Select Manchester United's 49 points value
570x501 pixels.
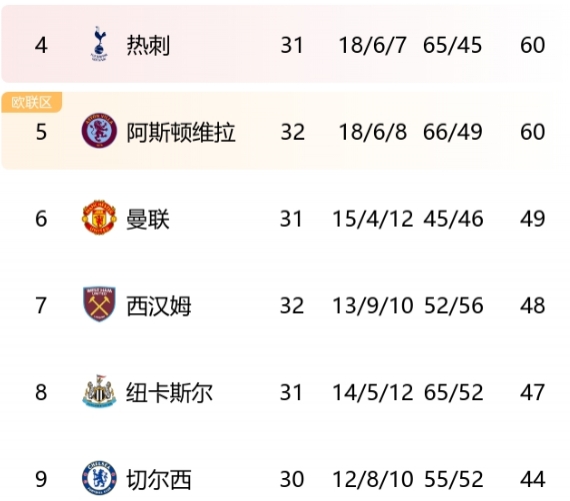533,219
